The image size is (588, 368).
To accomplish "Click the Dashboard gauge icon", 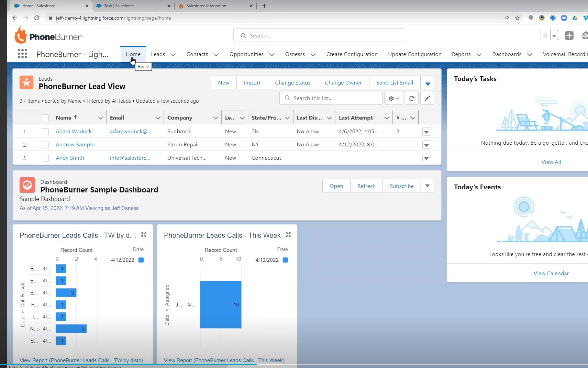I will pyautogui.click(x=27, y=185).
